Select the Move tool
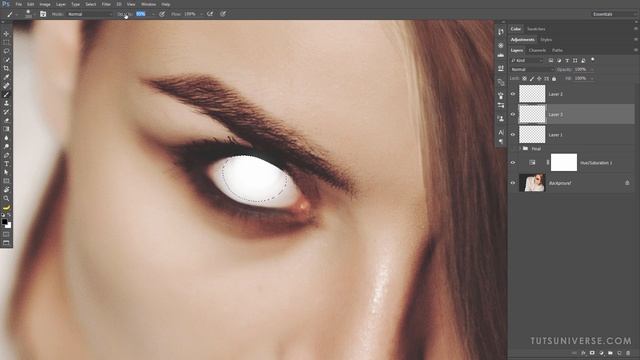 [6, 33]
